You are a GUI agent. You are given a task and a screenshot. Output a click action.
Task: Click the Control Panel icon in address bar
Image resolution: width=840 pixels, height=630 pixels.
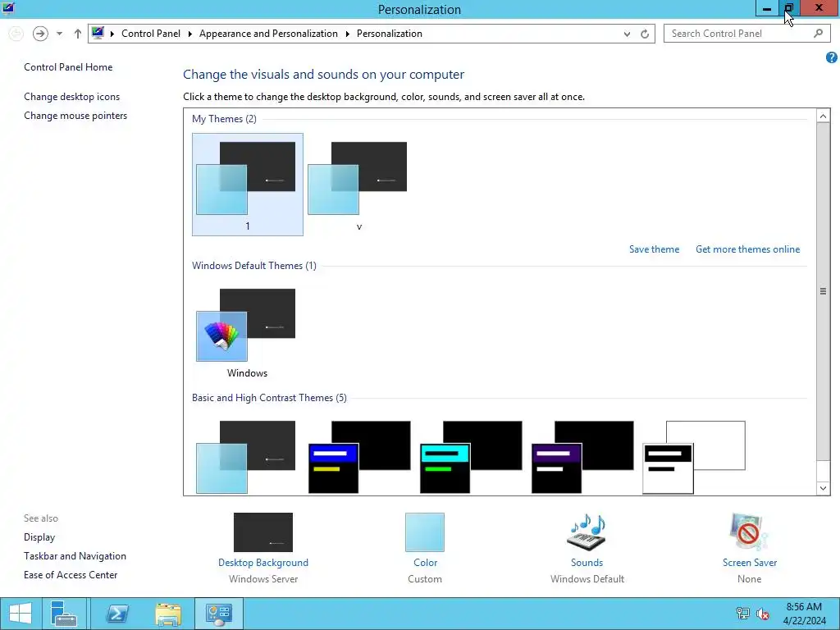pyautogui.click(x=98, y=33)
